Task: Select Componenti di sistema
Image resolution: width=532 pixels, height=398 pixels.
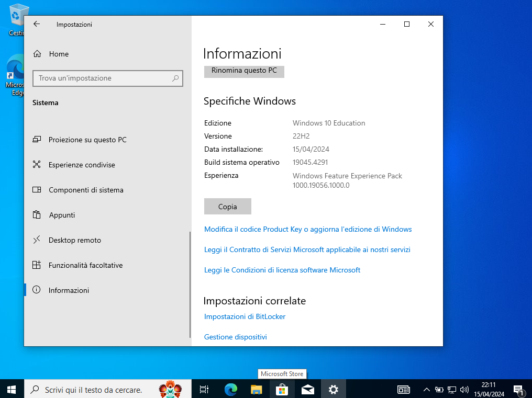Action: point(78,190)
